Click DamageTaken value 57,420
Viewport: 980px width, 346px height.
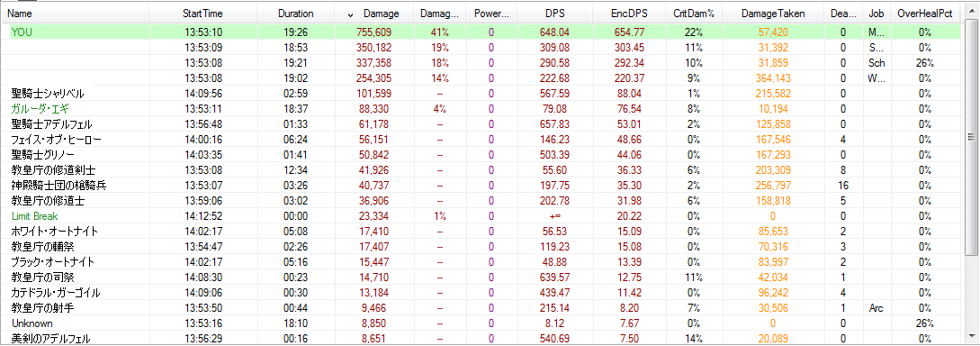point(773,32)
